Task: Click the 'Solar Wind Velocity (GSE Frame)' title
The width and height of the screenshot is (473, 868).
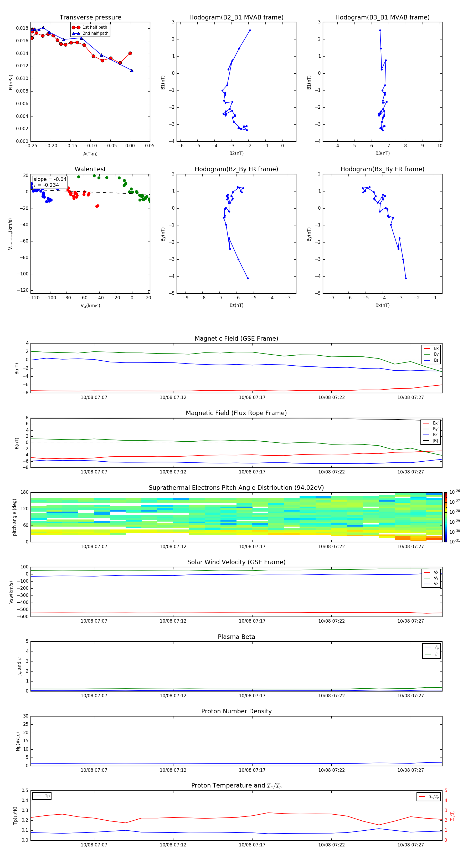Action: coord(236,562)
